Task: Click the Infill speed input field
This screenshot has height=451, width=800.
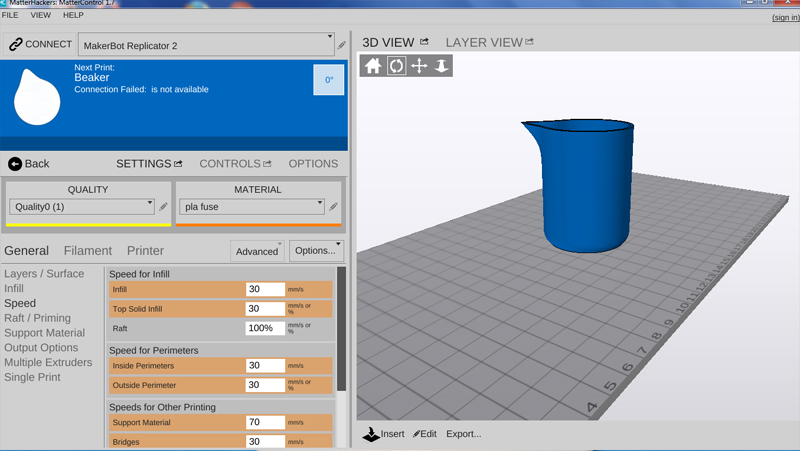Action: pyautogui.click(x=265, y=289)
